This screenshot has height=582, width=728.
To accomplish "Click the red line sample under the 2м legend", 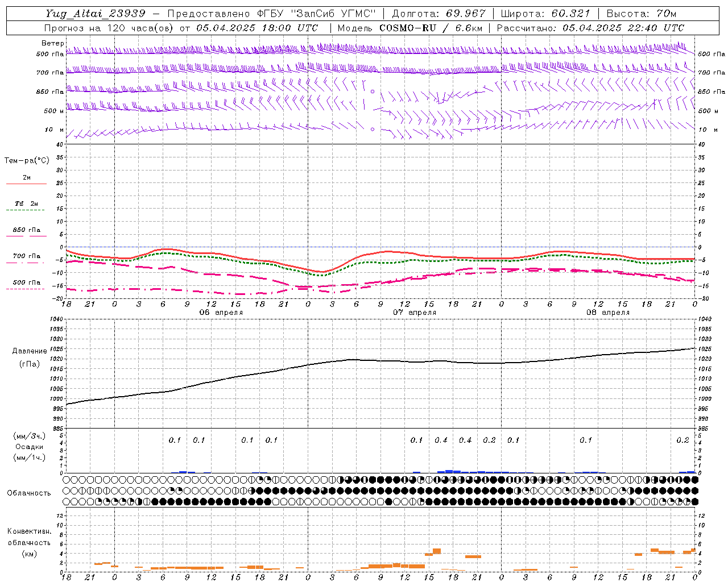I will (26, 184).
